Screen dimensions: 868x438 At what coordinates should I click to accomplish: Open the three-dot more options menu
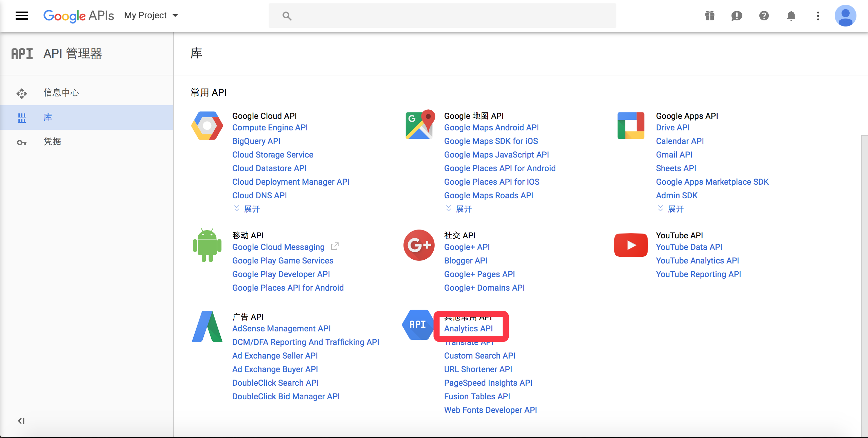(818, 16)
